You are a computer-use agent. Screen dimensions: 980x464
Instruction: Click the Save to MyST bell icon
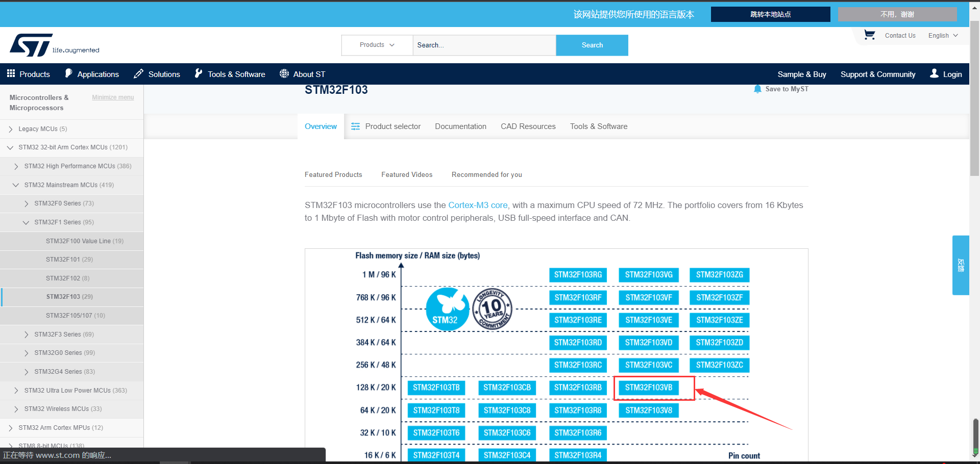[757, 89]
